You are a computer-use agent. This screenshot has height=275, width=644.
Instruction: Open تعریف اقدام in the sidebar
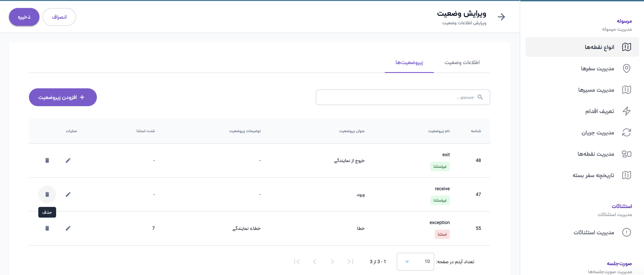click(599, 111)
